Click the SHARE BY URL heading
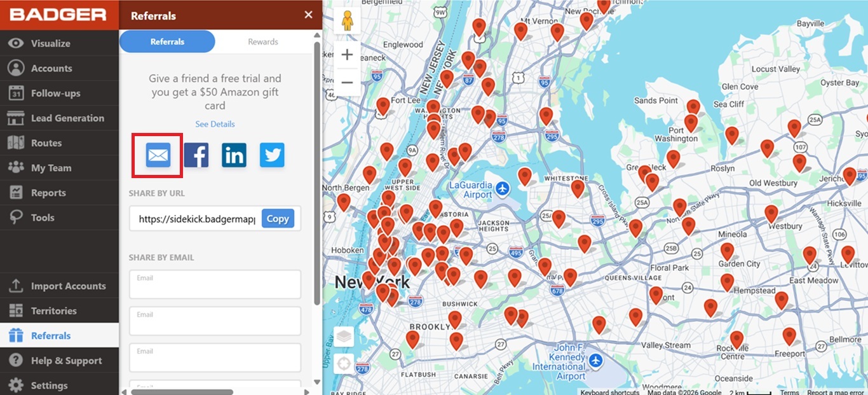 (x=157, y=193)
